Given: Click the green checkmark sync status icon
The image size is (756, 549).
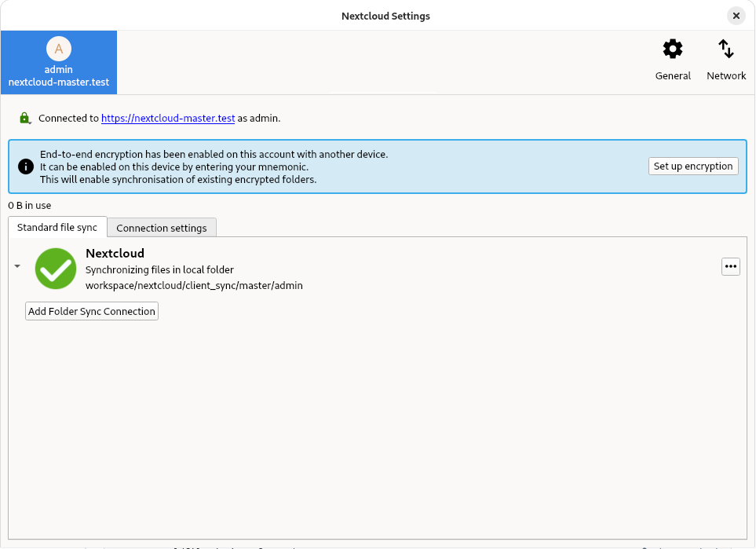Looking at the screenshot, I should point(56,269).
